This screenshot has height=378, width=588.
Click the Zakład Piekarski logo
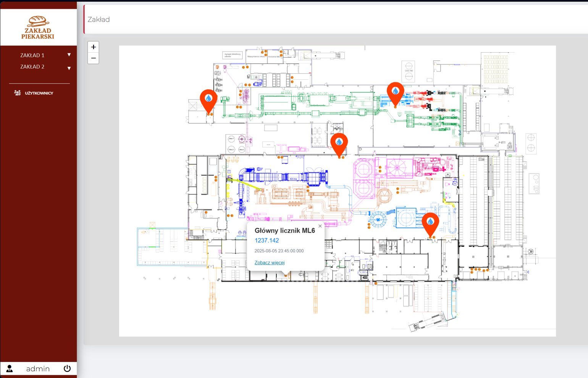click(38, 27)
